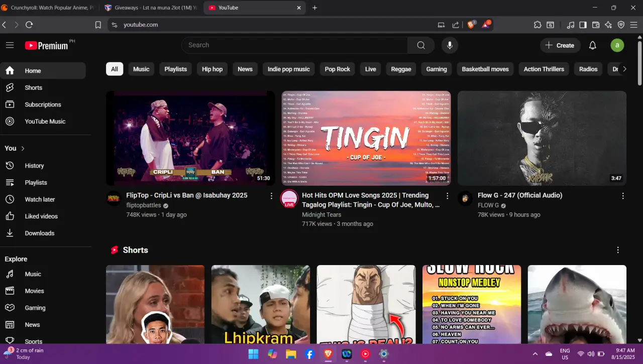The image size is (643, 364).
Task: Click the share page icon in address bar
Action: pos(456,25)
